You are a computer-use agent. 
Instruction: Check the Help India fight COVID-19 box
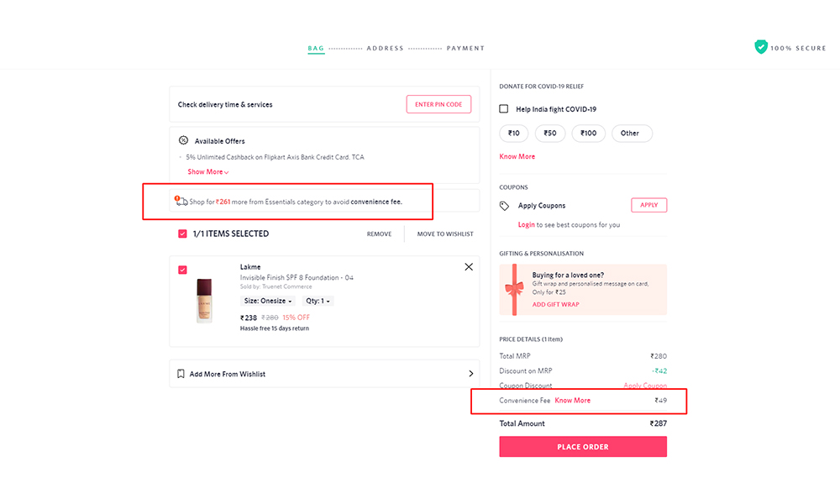(504, 109)
